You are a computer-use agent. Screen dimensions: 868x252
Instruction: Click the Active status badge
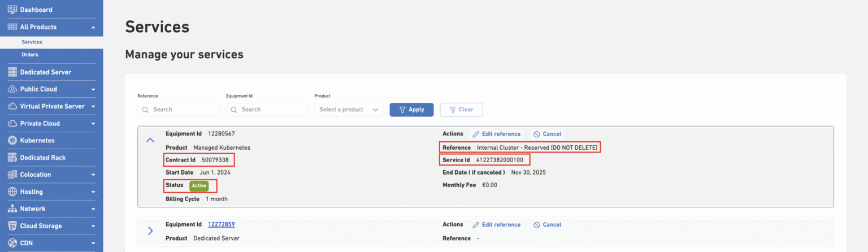(x=199, y=185)
